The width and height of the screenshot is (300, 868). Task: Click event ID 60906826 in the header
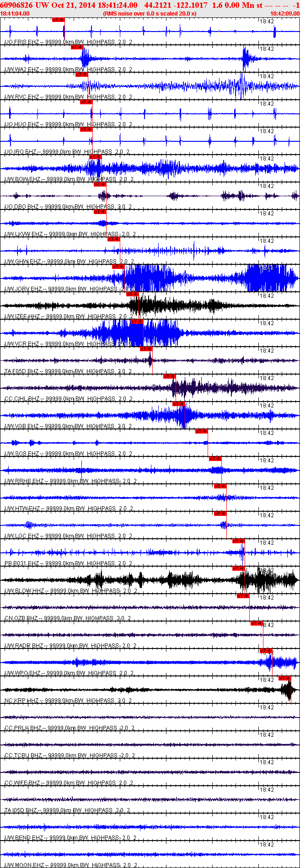16,5
